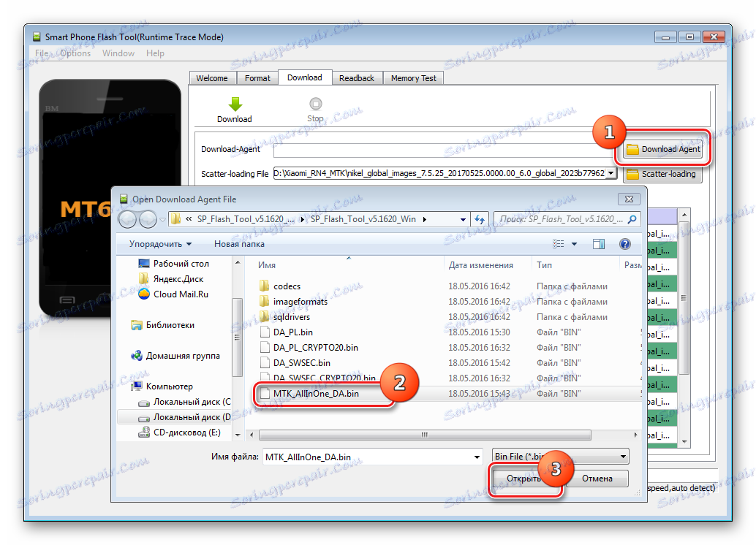
Task: Click the Отмена button
Action: [597, 479]
